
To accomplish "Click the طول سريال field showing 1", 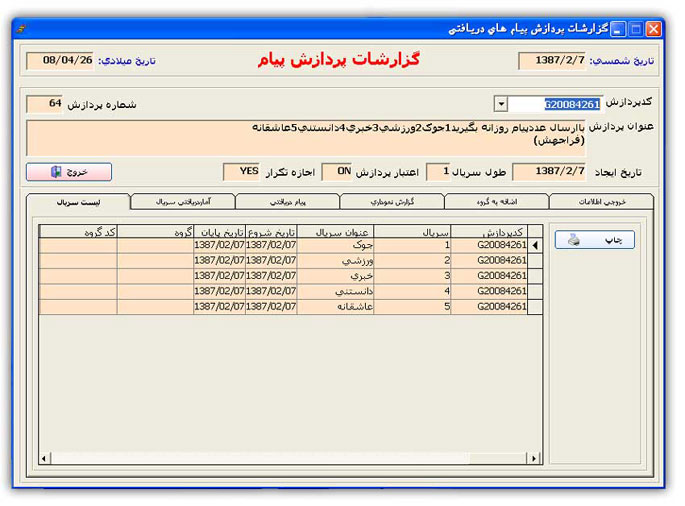I will tap(438, 171).
